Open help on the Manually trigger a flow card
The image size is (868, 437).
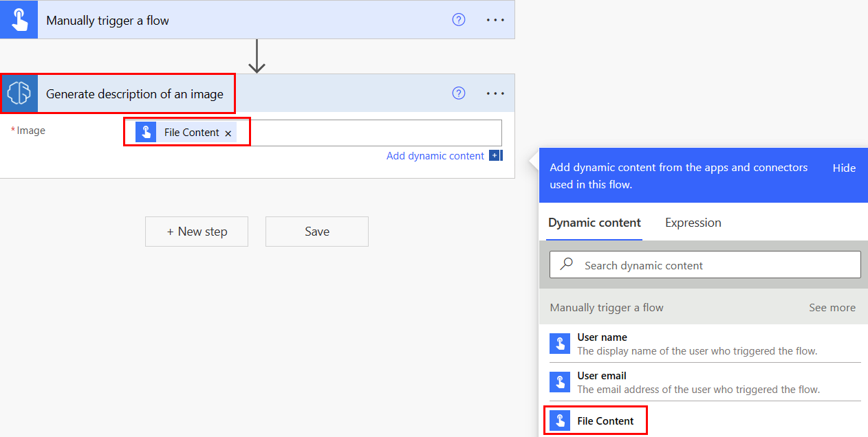pos(458,20)
